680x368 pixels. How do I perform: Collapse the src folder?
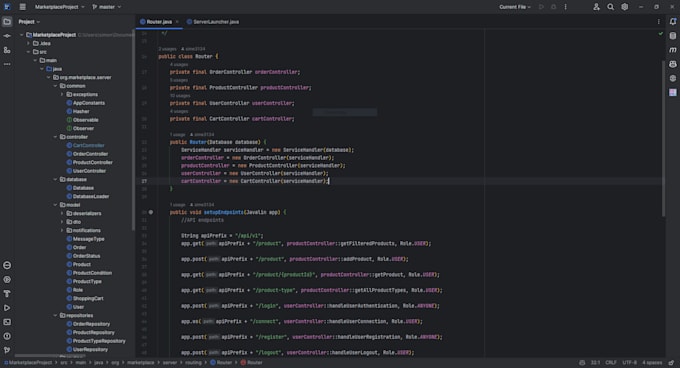[29, 52]
